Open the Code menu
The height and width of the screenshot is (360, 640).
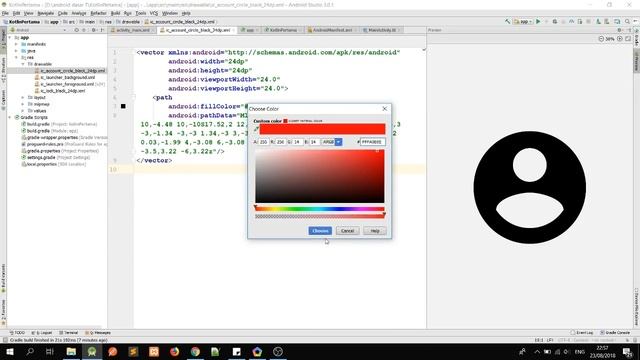62,13
